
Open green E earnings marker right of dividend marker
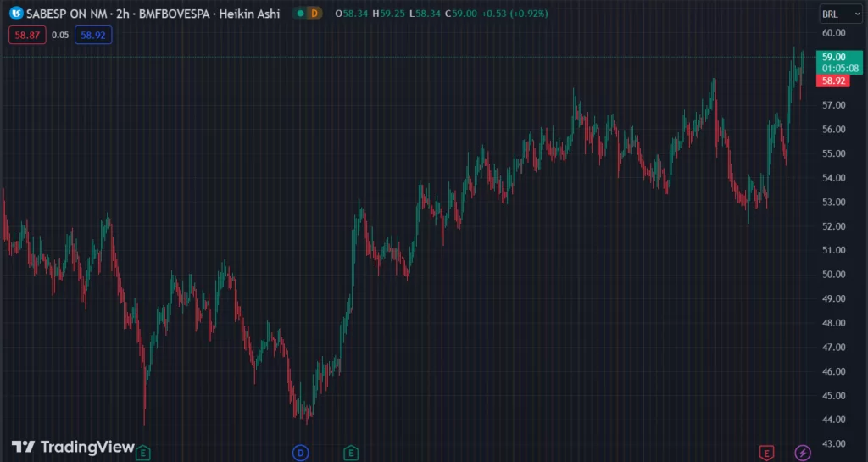[x=351, y=454]
